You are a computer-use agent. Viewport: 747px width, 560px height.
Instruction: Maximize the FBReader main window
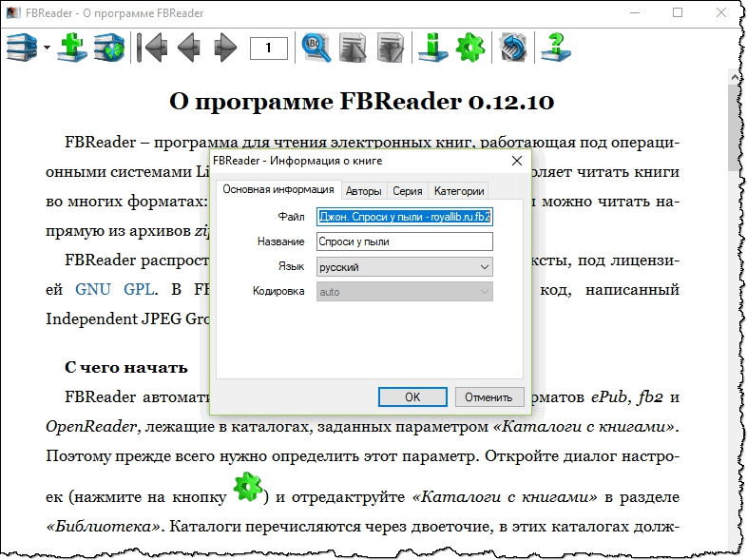point(678,13)
